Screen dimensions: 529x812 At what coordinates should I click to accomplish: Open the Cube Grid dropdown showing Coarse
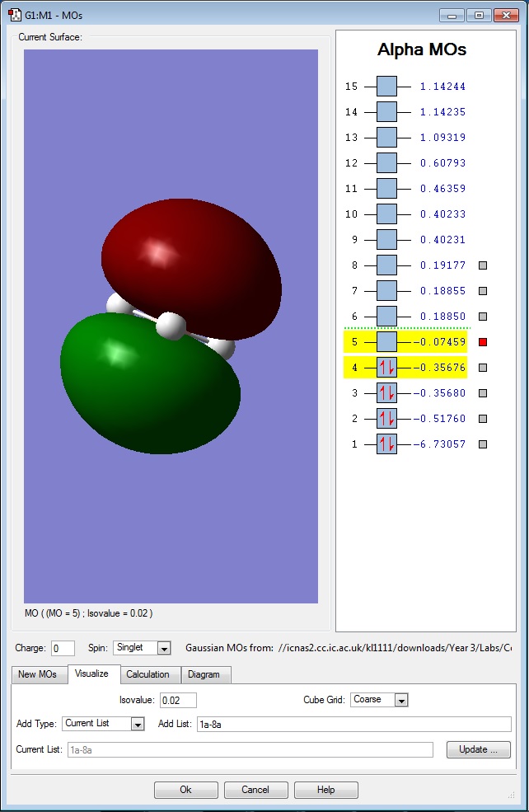(x=379, y=700)
